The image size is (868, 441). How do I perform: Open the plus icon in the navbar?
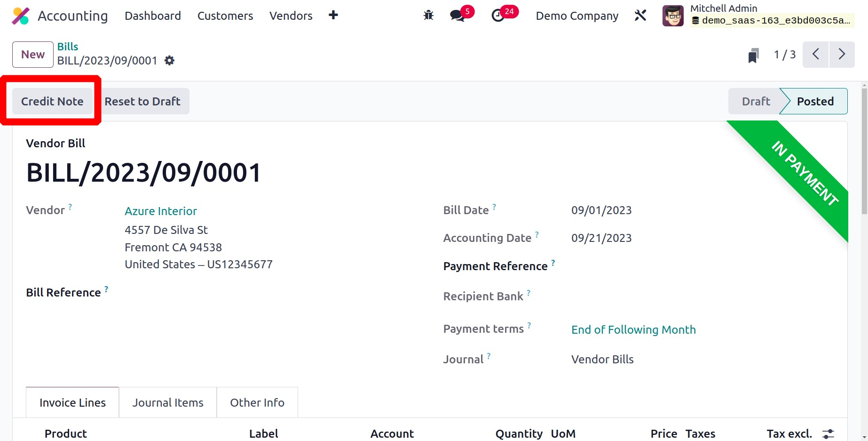tap(333, 16)
